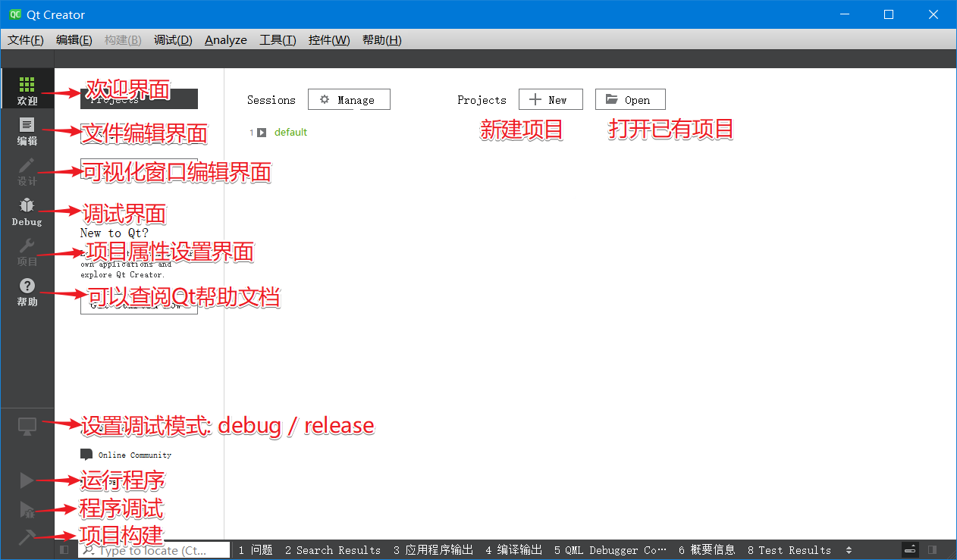Open the 控件(W) menu
This screenshot has height=560, width=957.
329,40
